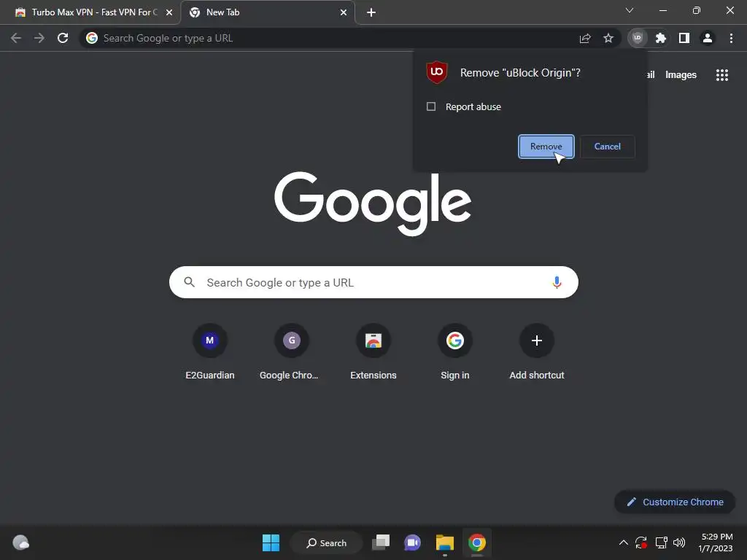Click the Chrome icon in taskbar
This screenshot has width=747, height=560.
477,542
